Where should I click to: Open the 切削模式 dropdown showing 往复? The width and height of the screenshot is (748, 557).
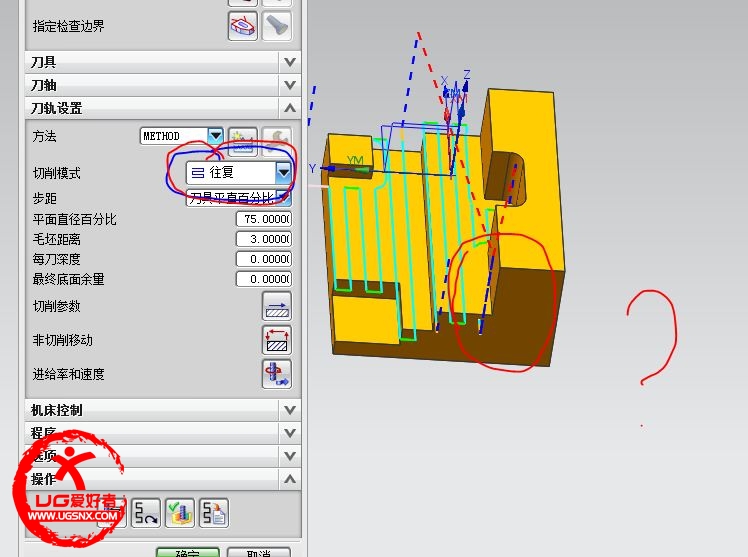point(283,173)
